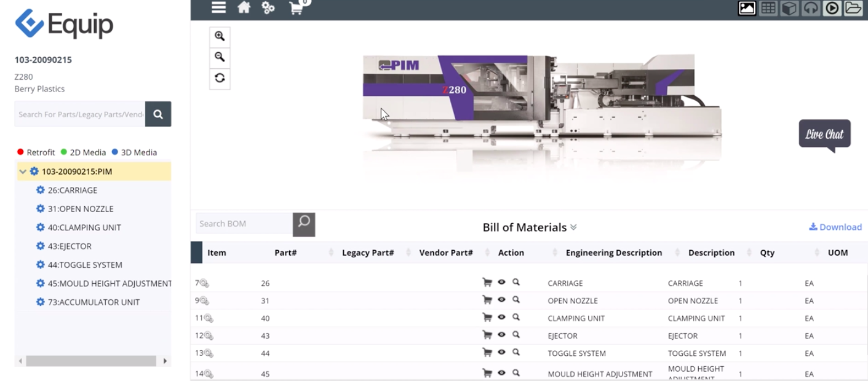Click the parts search magnifier button
Image resolution: width=868 pixels, height=381 pixels.
[158, 114]
